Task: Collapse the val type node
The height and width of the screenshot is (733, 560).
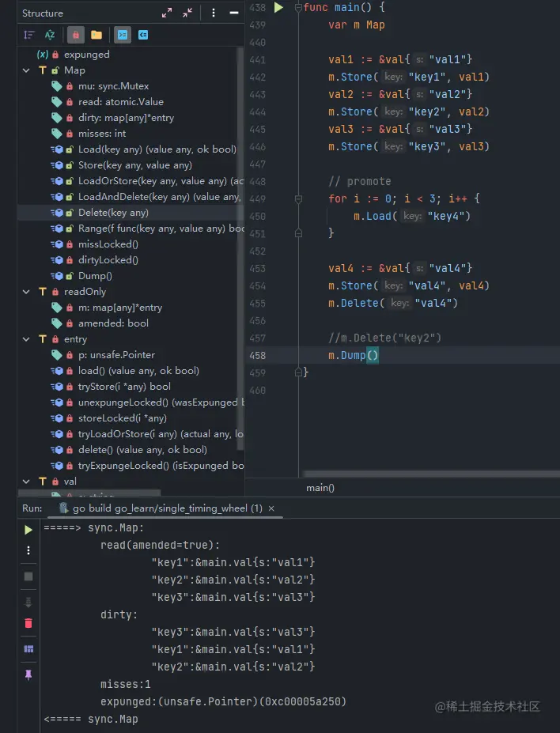Action: [26, 482]
